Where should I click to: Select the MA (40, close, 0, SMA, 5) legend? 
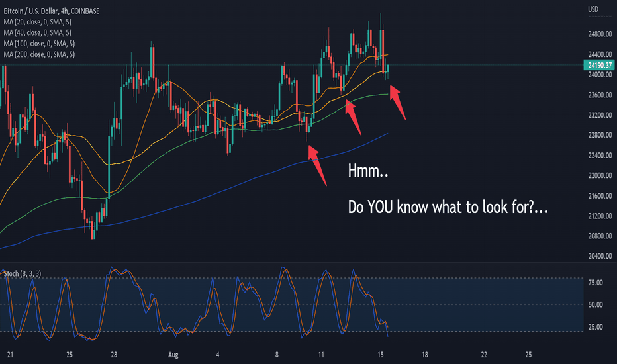point(37,32)
